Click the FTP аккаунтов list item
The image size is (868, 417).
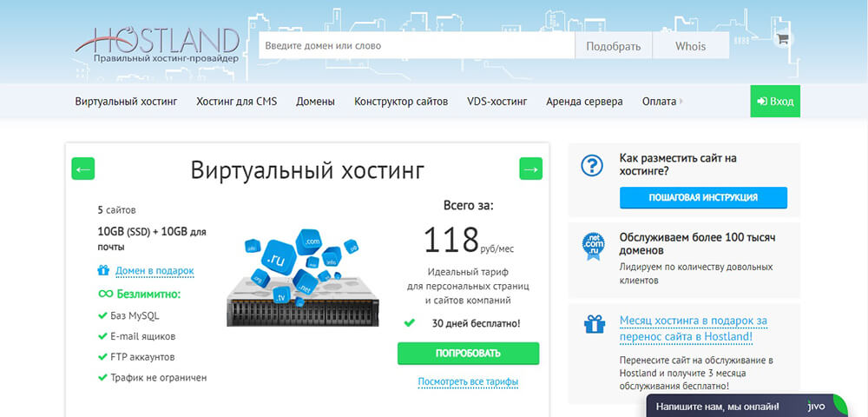tap(143, 357)
